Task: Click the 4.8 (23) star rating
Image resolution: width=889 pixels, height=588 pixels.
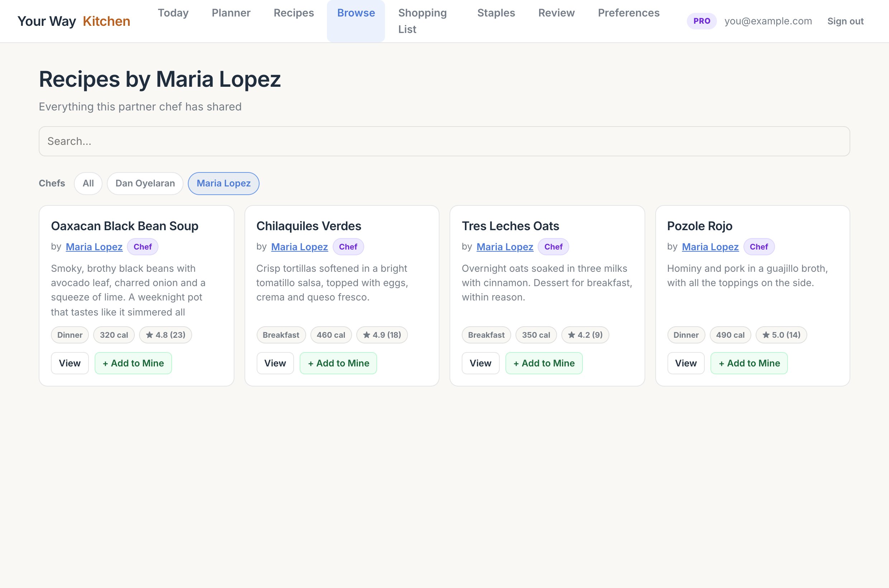Action: click(165, 335)
